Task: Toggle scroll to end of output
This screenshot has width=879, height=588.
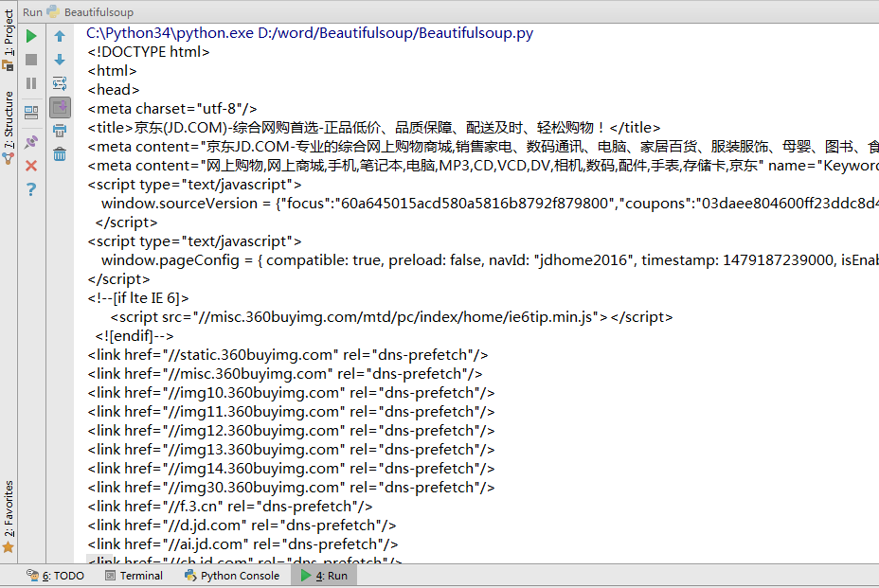Action: [x=60, y=107]
